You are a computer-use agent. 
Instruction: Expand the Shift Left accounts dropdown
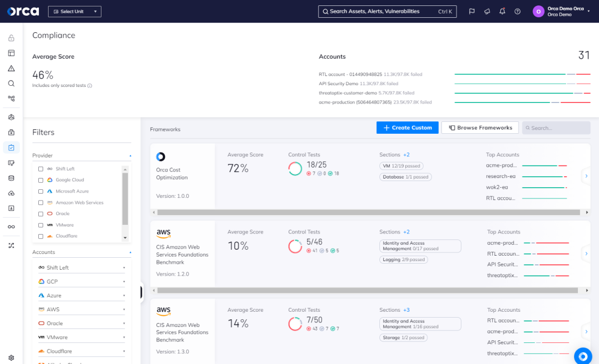point(81,267)
